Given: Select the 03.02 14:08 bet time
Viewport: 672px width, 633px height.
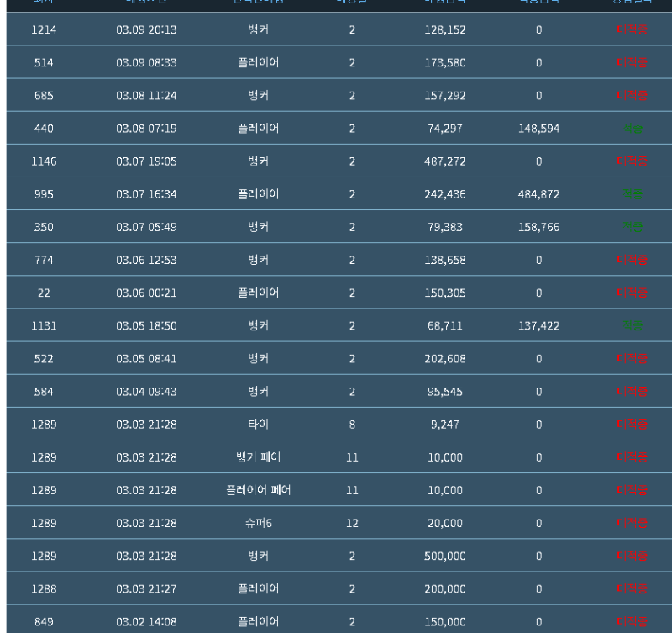Looking at the screenshot, I should tap(146, 622).
